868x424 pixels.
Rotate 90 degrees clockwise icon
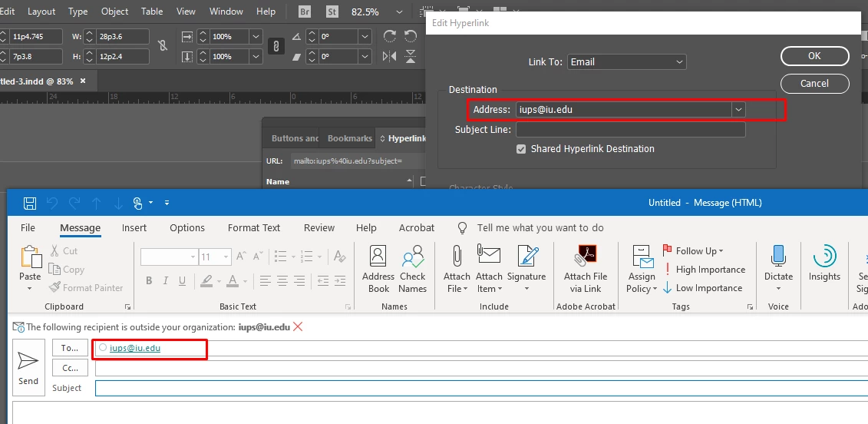click(x=390, y=37)
